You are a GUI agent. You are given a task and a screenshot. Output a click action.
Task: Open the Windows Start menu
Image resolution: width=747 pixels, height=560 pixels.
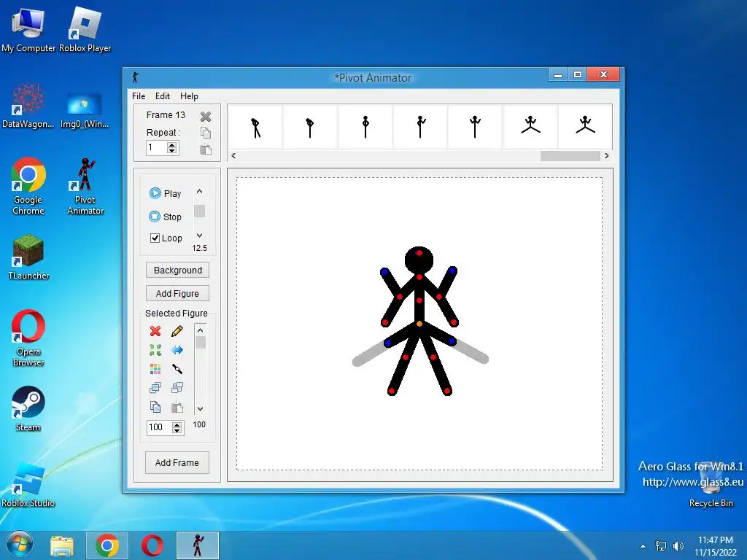click(19, 545)
